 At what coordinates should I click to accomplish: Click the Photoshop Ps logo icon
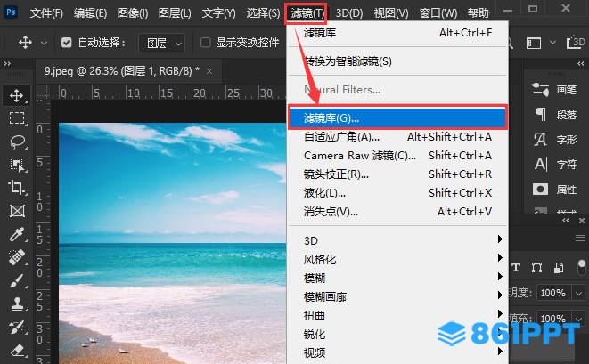pyautogui.click(x=11, y=12)
